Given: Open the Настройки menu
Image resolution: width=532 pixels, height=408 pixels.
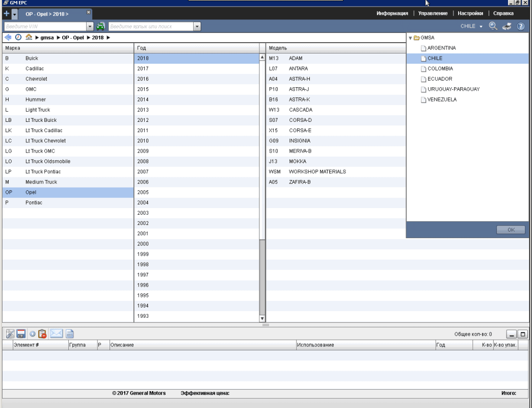Looking at the screenshot, I should click(470, 13).
